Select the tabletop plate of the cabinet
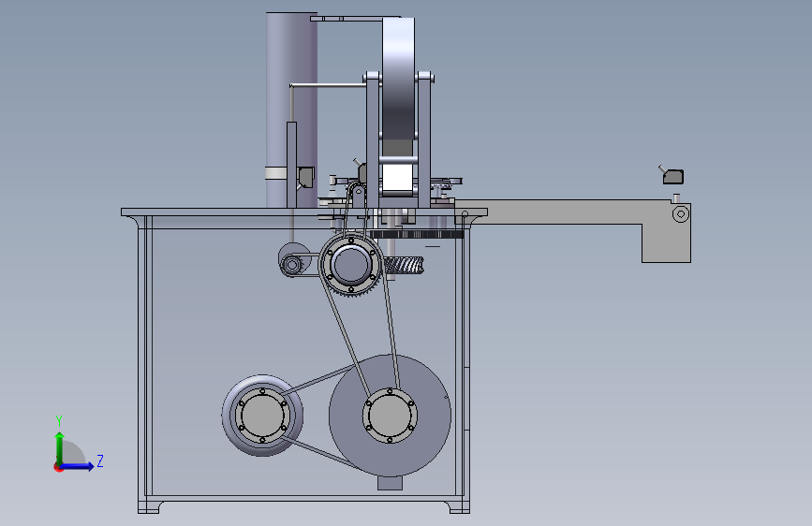 (x=304, y=212)
